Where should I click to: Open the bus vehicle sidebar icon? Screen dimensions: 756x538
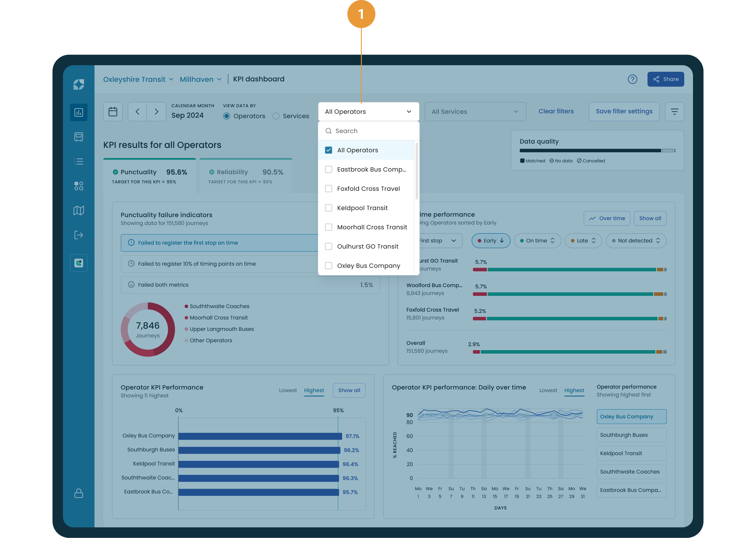click(78, 137)
